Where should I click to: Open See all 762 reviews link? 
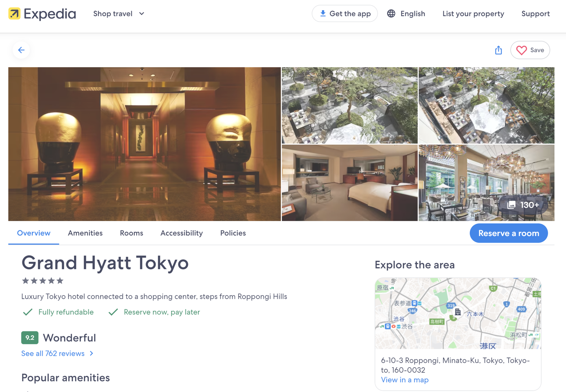[x=53, y=353]
